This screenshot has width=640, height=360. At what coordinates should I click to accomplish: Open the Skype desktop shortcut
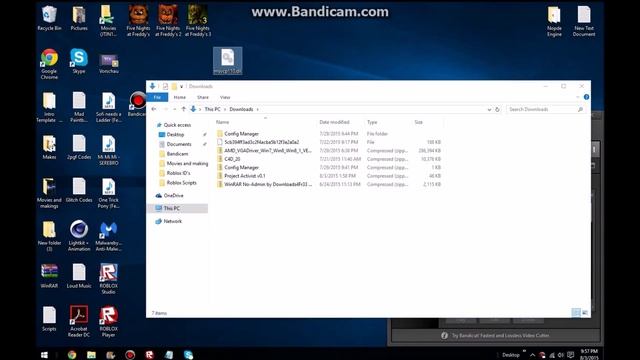79,61
